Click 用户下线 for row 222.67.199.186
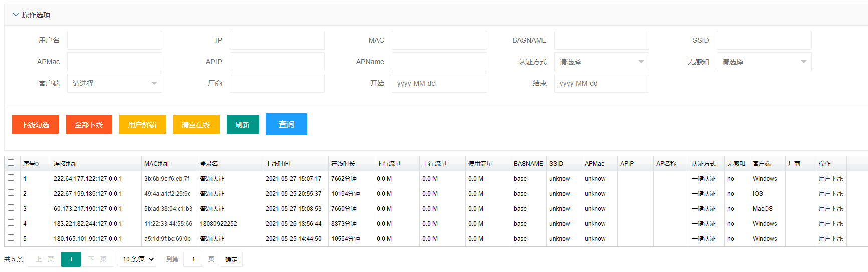Screen dimensions: 868x272 point(830,194)
